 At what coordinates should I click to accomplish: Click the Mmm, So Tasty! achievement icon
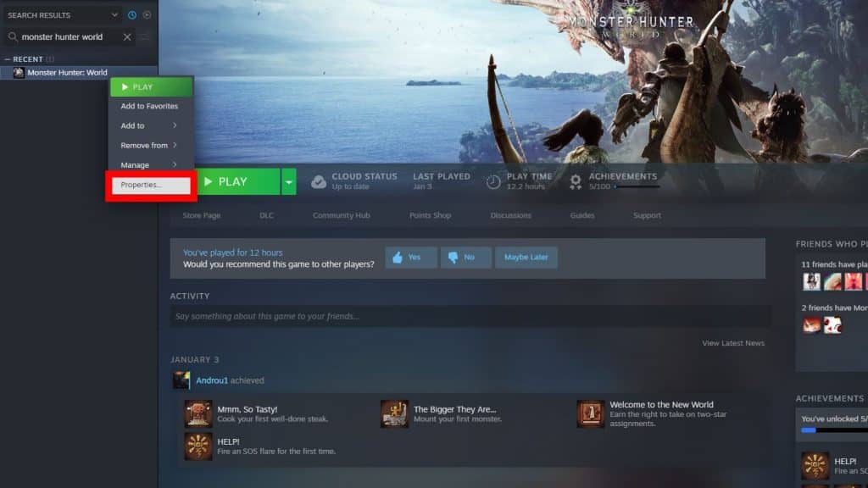[x=198, y=413]
